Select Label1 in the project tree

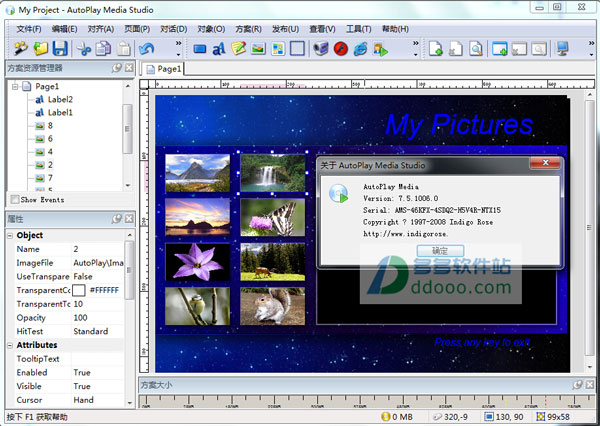[60, 113]
